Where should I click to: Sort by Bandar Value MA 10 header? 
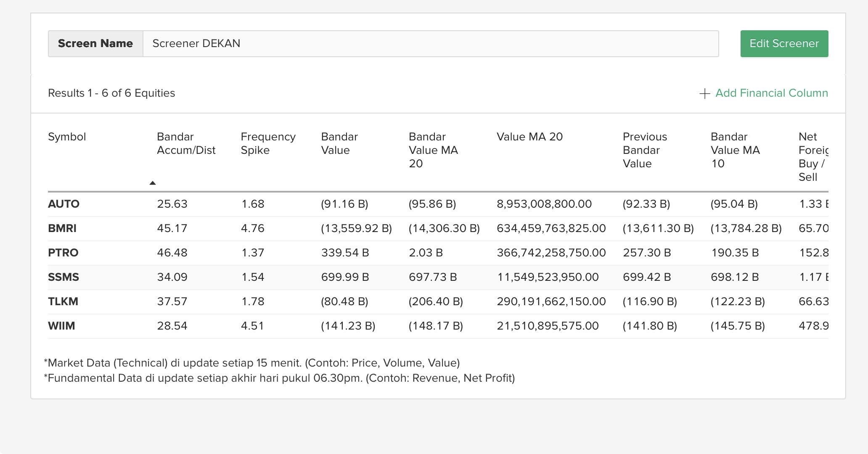pyautogui.click(x=735, y=150)
